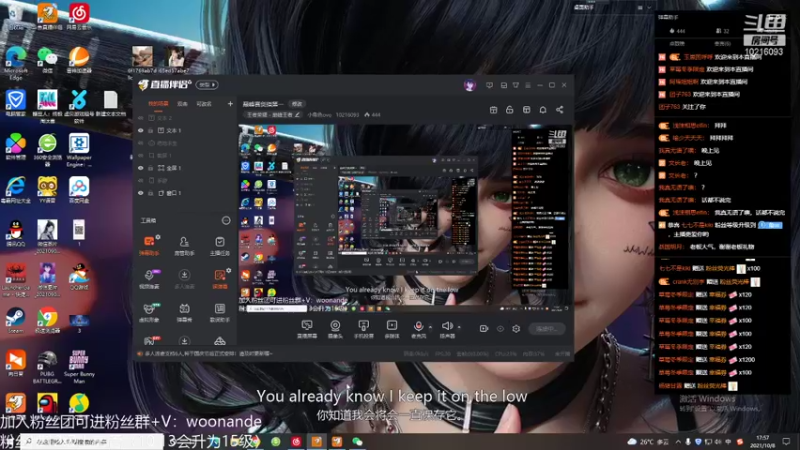
Task: Open PUBG BATTLEGROUNDS desktop shortcut
Action: 47,366
